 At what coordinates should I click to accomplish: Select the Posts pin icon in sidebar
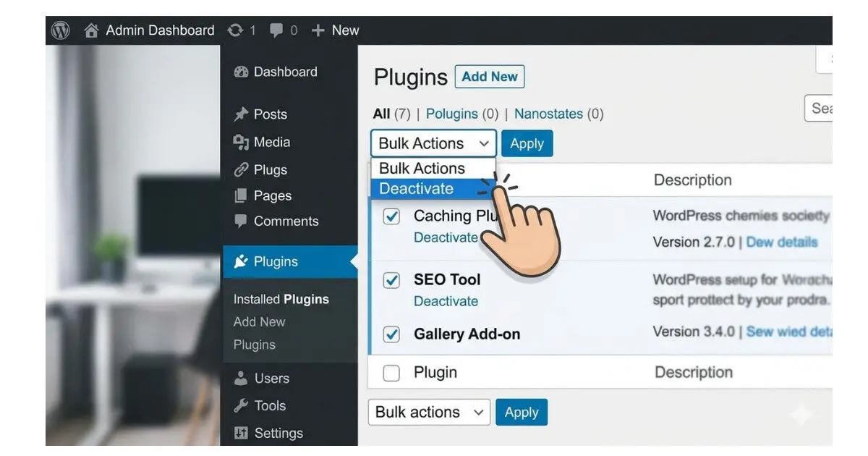242,114
